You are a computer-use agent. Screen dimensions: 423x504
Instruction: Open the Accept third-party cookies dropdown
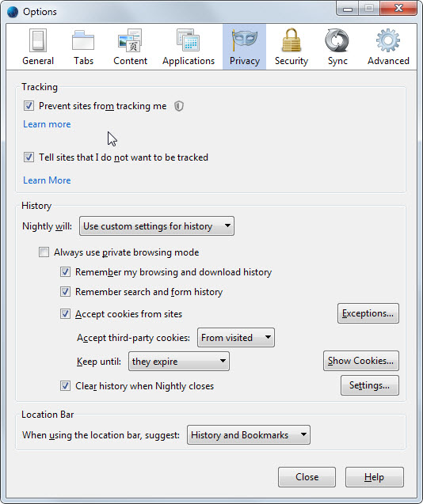coord(236,338)
